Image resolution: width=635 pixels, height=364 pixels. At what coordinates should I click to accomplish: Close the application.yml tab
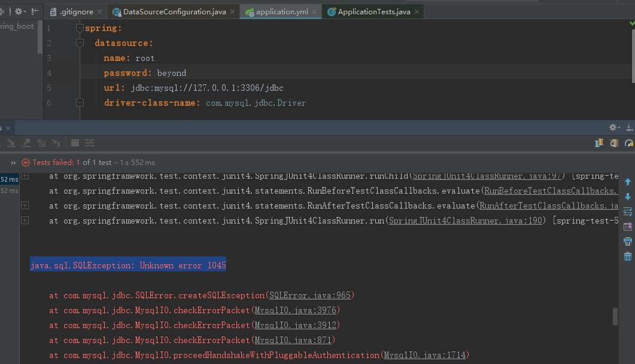point(315,12)
